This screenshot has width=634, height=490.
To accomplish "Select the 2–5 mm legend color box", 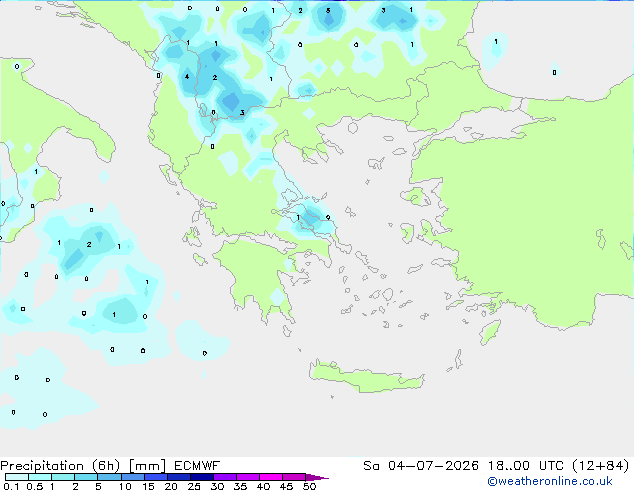I will [x=86, y=477].
